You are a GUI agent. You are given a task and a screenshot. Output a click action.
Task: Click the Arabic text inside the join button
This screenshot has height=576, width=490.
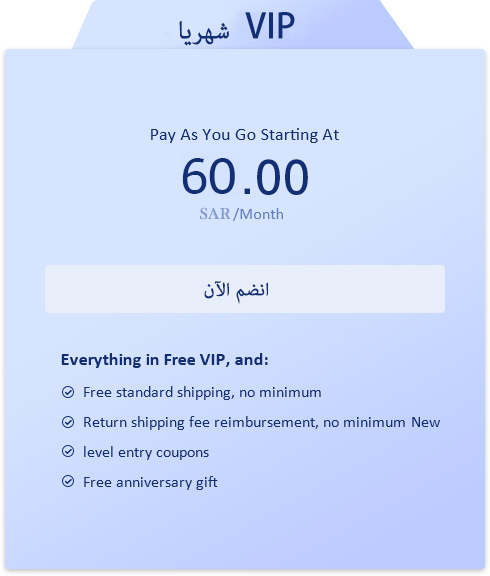[237, 291]
